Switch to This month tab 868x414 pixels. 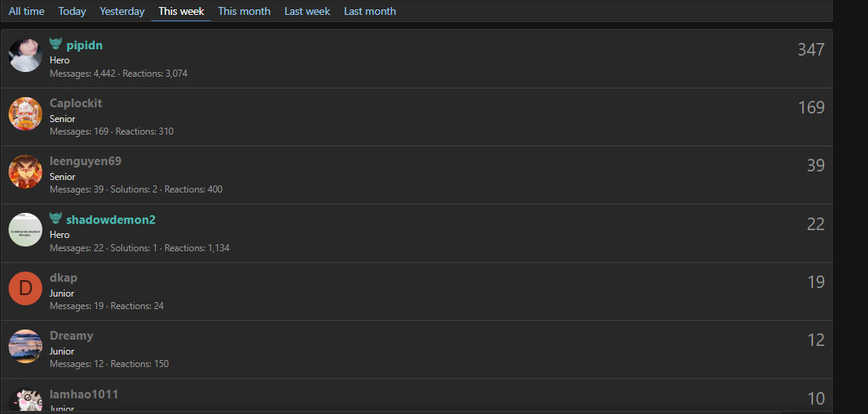tap(244, 11)
